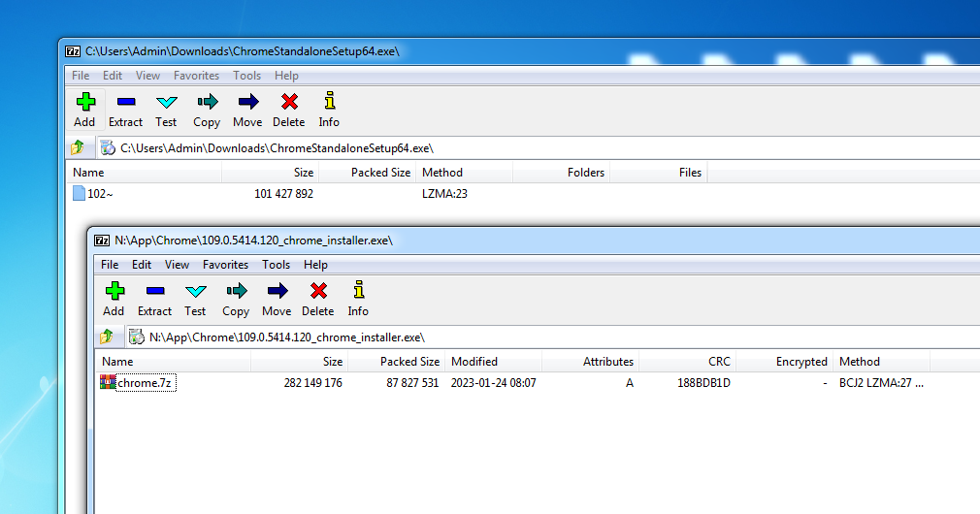Open Edit menu in chrome_installer window

[142, 265]
